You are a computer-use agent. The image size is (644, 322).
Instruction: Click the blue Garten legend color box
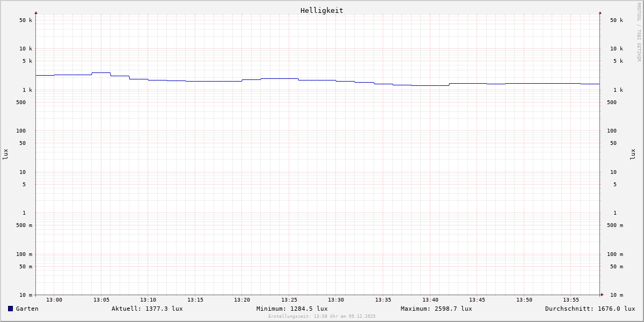click(x=10, y=309)
